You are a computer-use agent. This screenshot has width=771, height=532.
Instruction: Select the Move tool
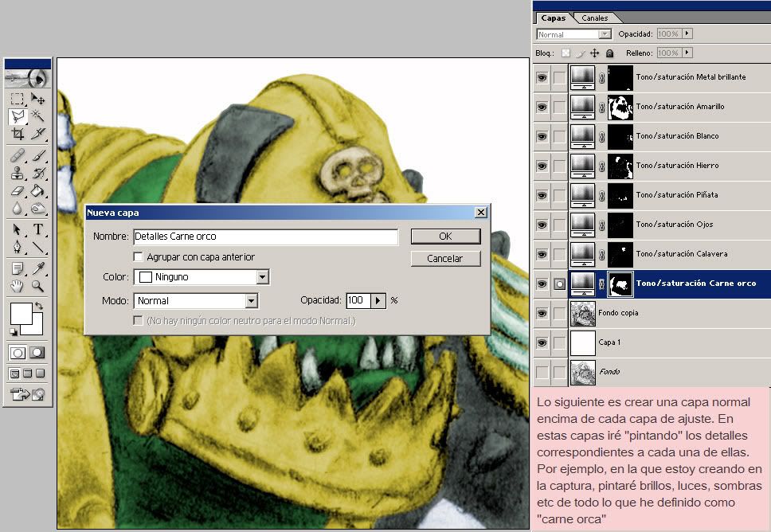coord(38,99)
